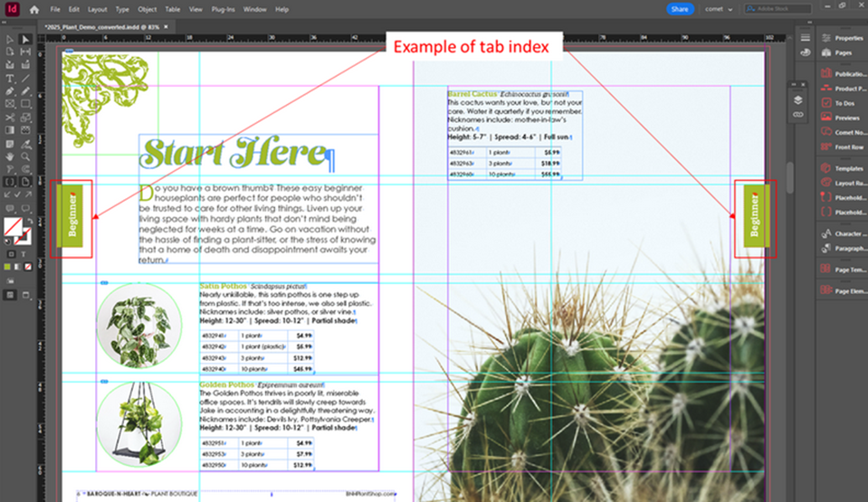Image resolution: width=868 pixels, height=502 pixels.
Task: Select the Content Collector tool
Action: (x=10, y=65)
